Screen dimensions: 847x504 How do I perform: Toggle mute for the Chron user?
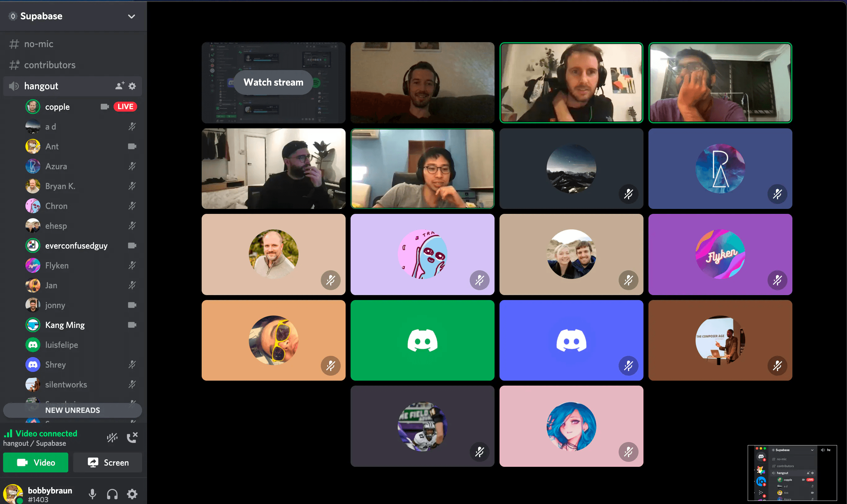pos(133,206)
